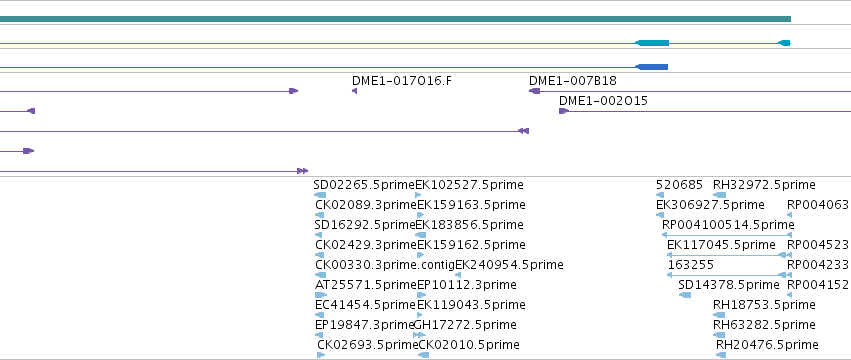Screen dimensions: 851x360
Task: Select the SD02265.5prime EST glyph
Action: (320, 195)
